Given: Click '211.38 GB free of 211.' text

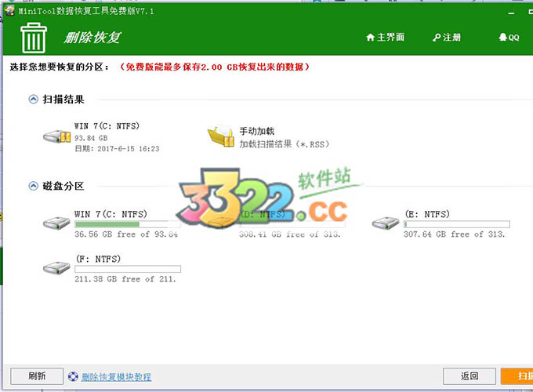Looking at the screenshot, I should [x=125, y=279].
